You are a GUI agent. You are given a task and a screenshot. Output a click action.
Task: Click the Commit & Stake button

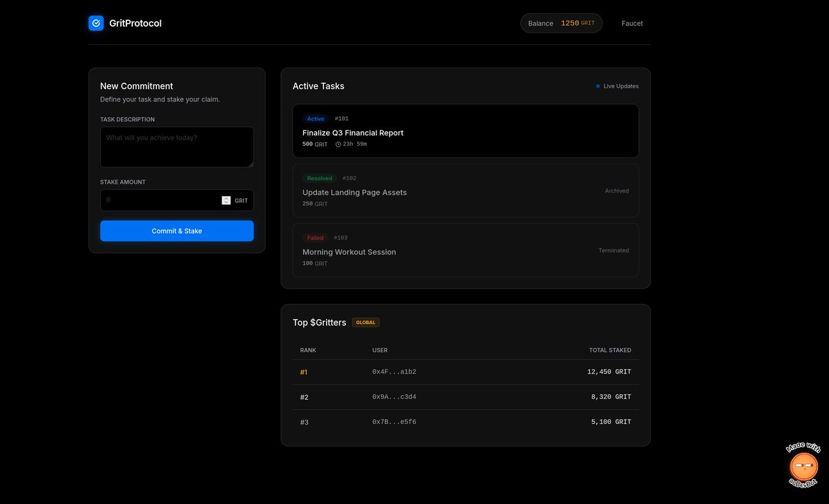pos(177,231)
